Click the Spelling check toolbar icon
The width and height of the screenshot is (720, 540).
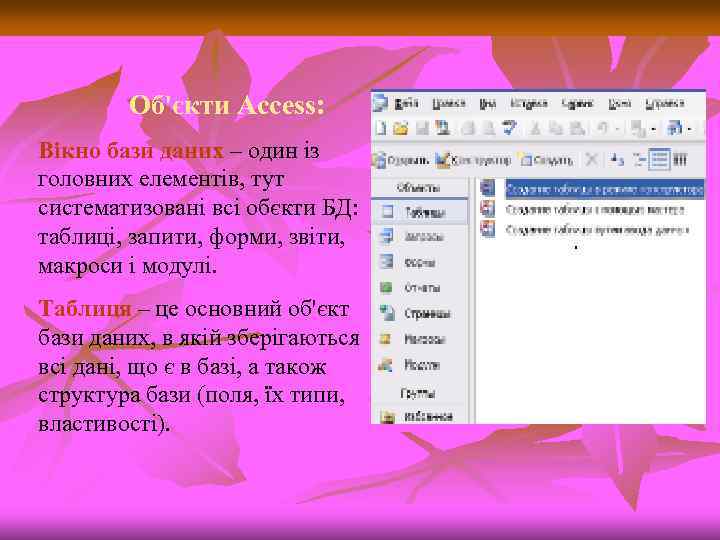509,128
